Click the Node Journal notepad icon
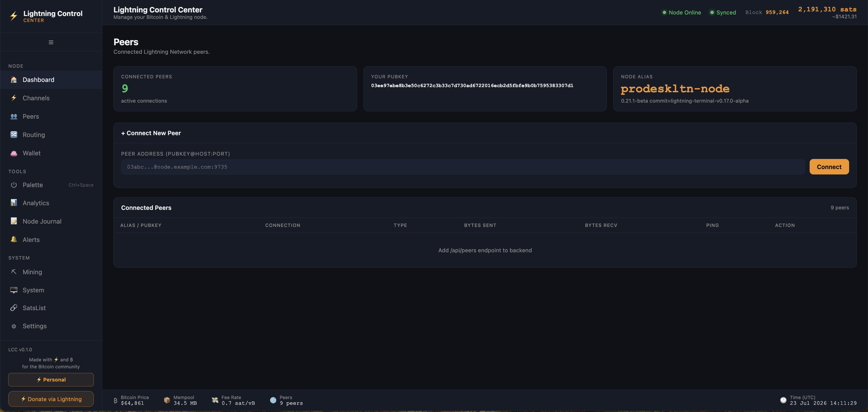 coord(14,221)
